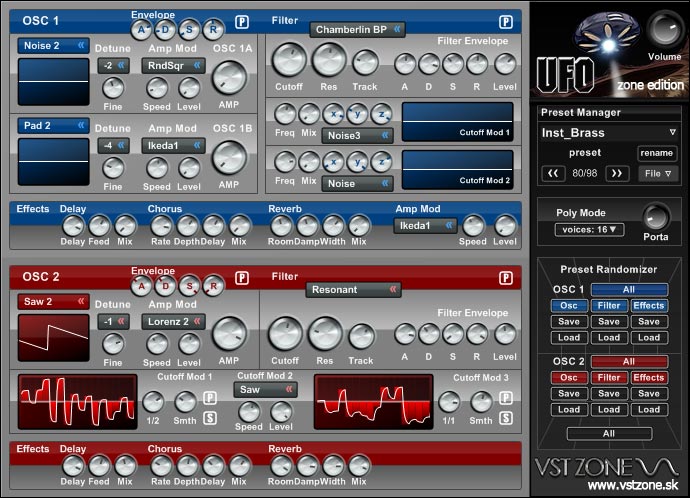Click OSC 2 Saw 2 waveform display

click(x=54, y=338)
